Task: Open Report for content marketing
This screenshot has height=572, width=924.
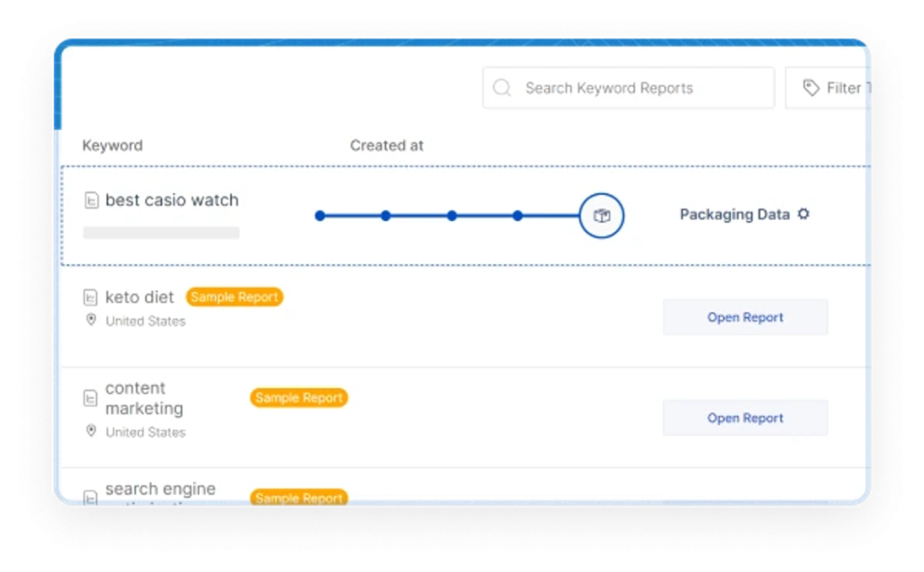Action: (744, 419)
